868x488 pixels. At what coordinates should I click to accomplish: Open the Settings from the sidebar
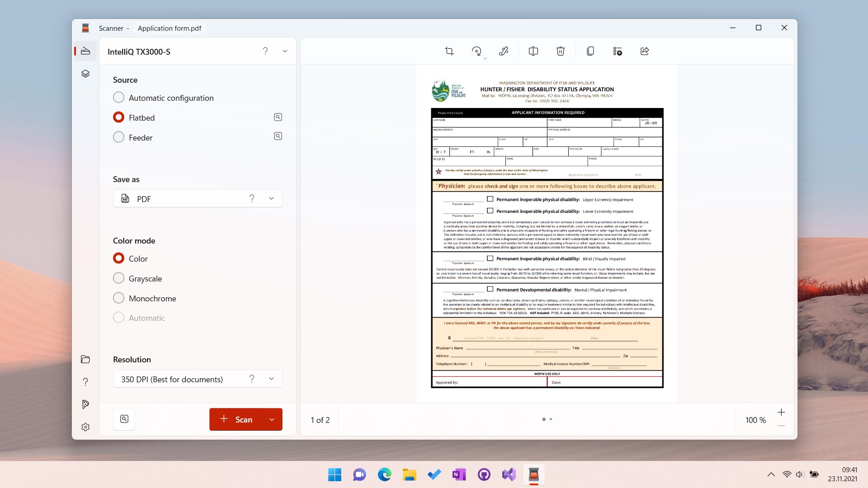coord(85,427)
